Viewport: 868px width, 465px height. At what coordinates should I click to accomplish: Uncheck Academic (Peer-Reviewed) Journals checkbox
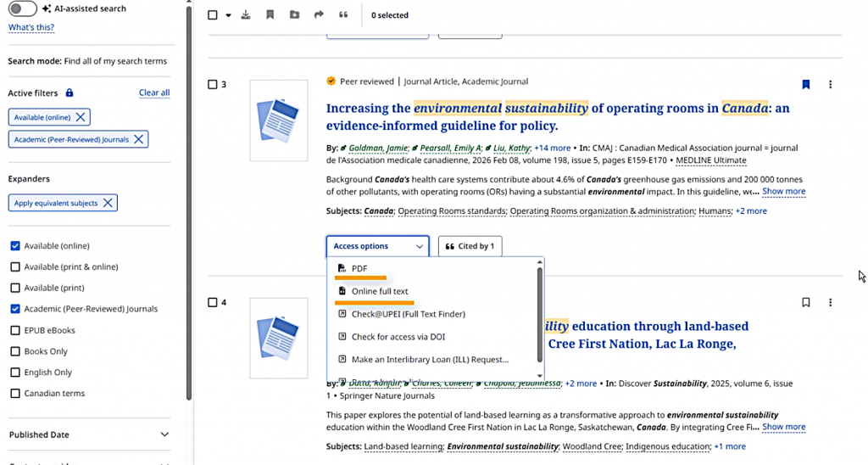[15, 309]
